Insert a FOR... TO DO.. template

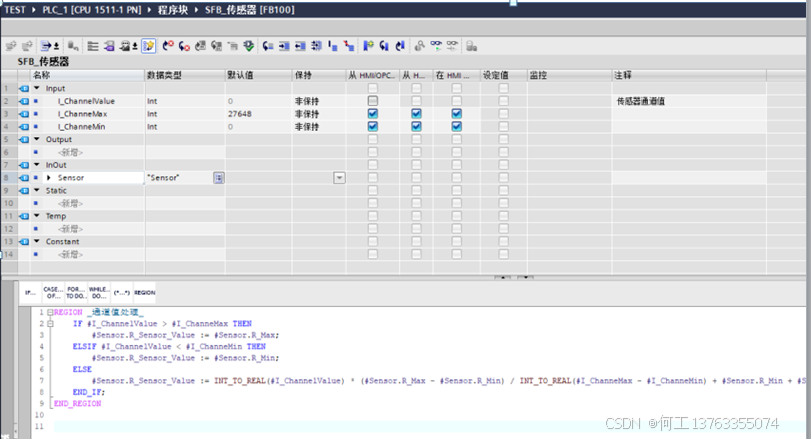point(76,293)
